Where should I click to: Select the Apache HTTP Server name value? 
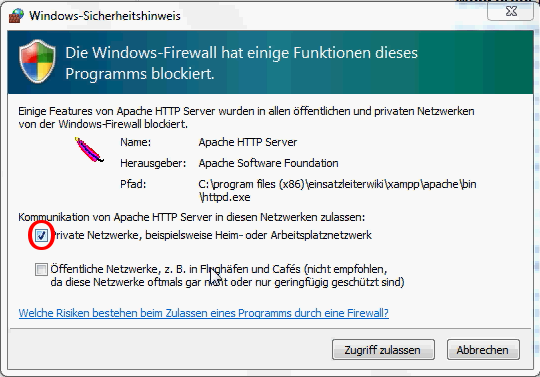(x=248, y=142)
